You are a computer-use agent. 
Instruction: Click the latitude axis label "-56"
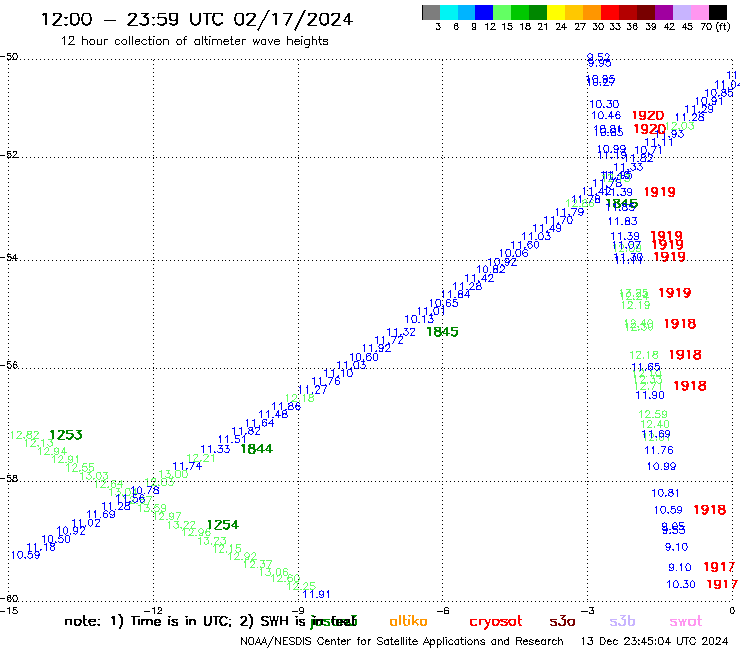10,365
